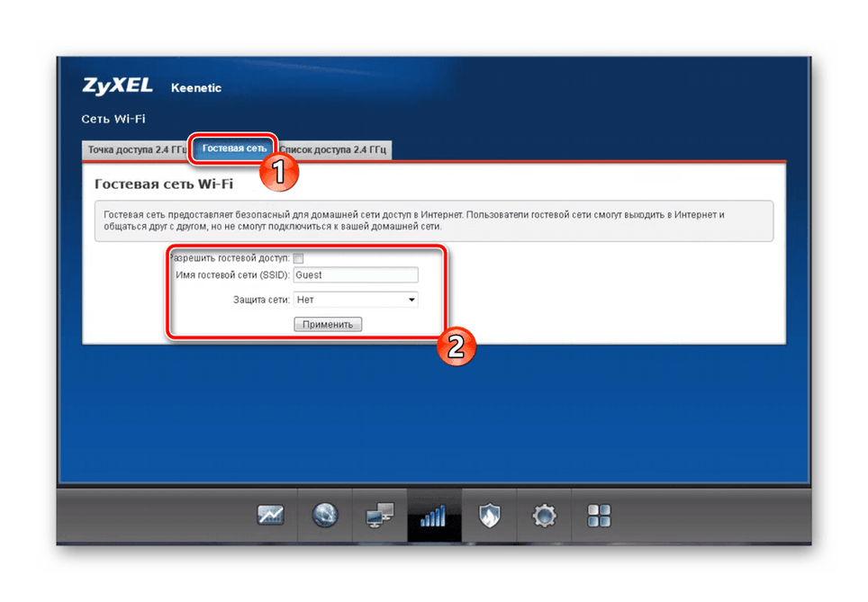Screen dimensions: 868x602
Task: Enable the guest access checkbox
Action: click(299, 258)
